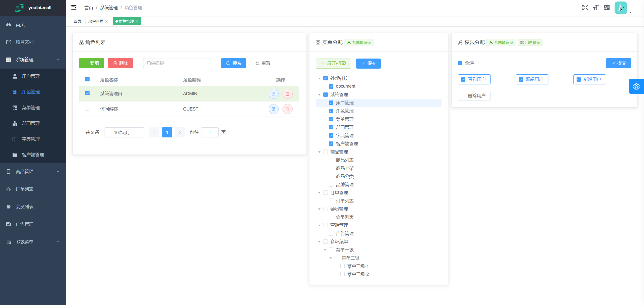
Task: Switch to the 首页 tab
Action: click(x=77, y=21)
